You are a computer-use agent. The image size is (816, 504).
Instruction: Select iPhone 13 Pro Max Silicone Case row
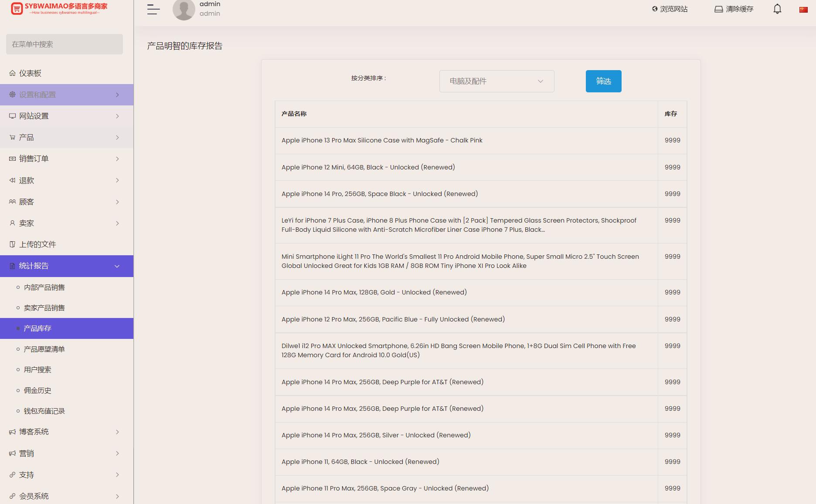[x=481, y=140]
